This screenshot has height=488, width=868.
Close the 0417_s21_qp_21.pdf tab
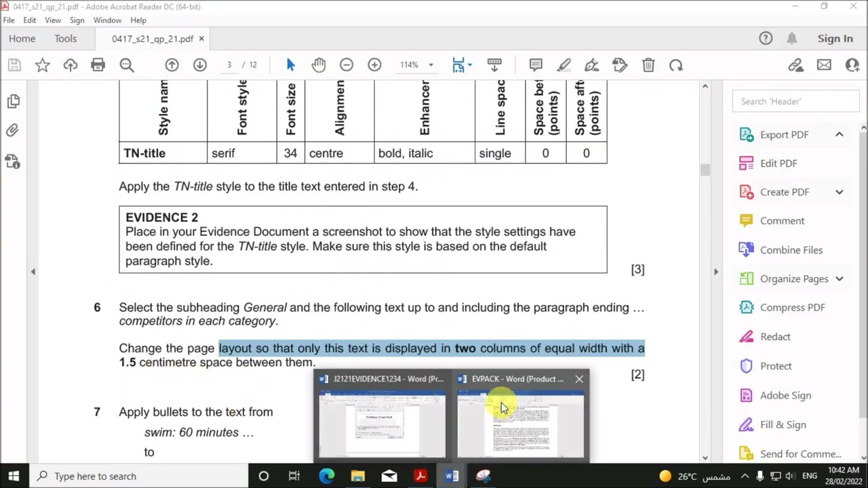(201, 39)
